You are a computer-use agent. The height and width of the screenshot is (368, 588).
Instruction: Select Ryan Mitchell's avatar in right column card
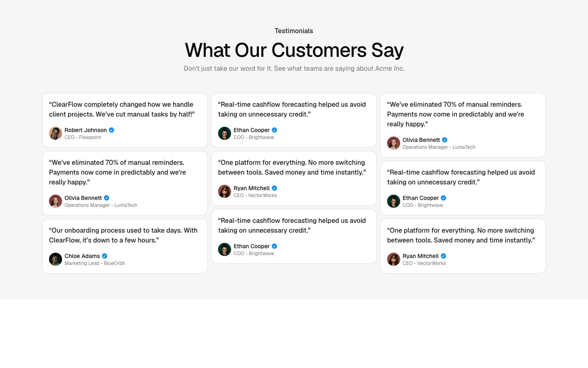coord(394,259)
